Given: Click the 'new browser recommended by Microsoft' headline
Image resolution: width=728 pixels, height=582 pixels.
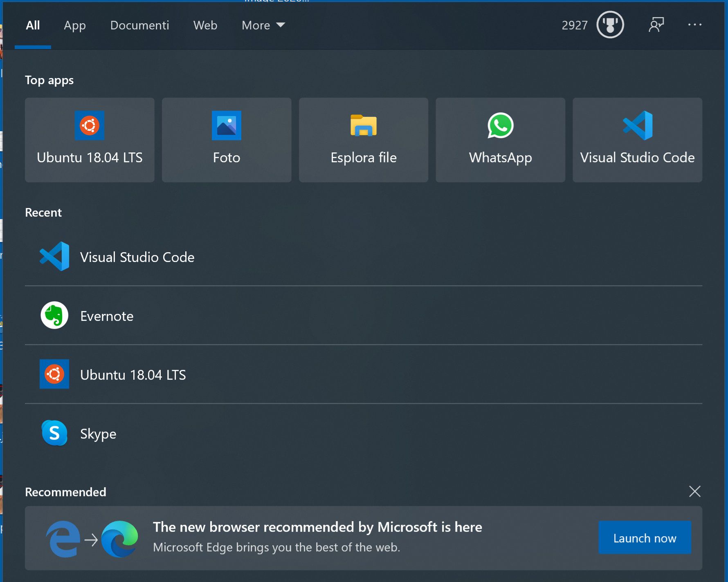Looking at the screenshot, I should click(317, 527).
